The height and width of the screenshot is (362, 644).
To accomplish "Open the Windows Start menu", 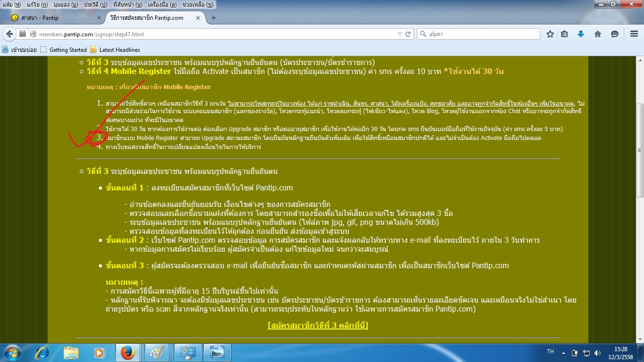I will click(12, 353).
